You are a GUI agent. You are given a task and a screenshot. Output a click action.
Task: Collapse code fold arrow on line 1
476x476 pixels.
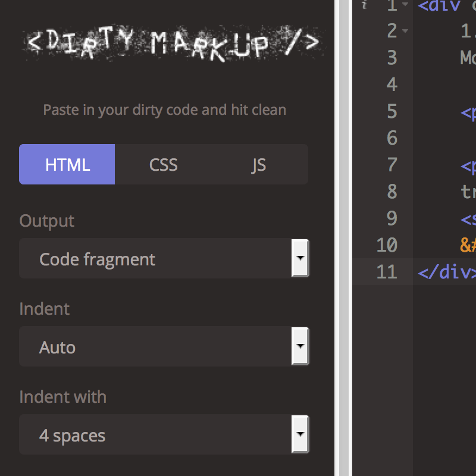(405, 4)
